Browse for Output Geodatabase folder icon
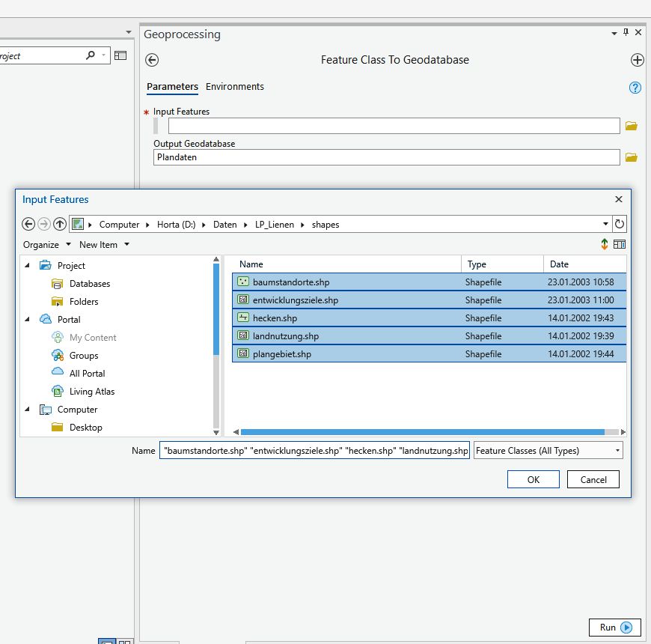Image resolution: width=651 pixels, height=644 pixels. pyautogui.click(x=631, y=157)
